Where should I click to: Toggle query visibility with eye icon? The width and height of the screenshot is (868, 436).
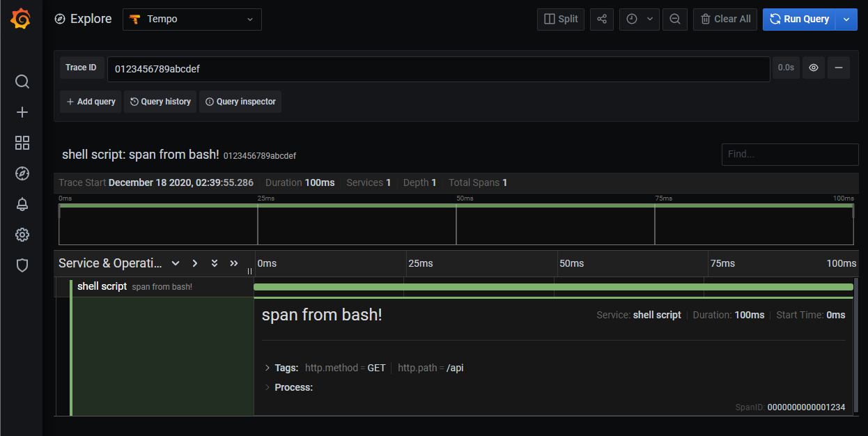pos(813,68)
